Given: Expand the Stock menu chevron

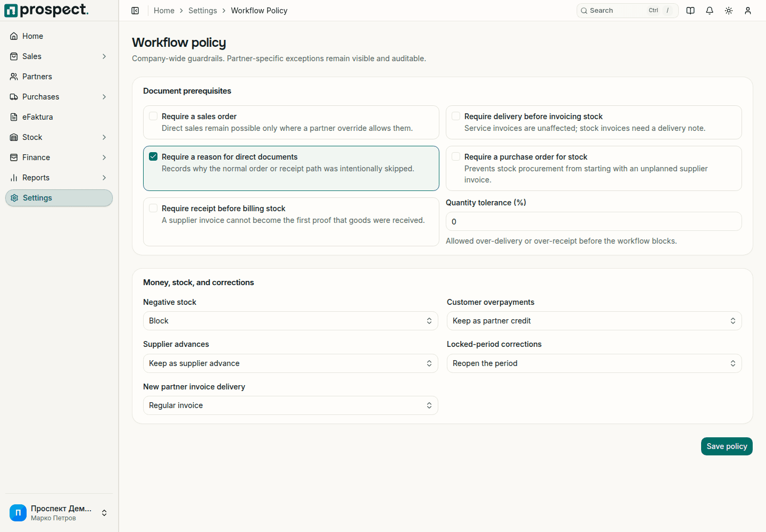Looking at the screenshot, I should (104, 137).
